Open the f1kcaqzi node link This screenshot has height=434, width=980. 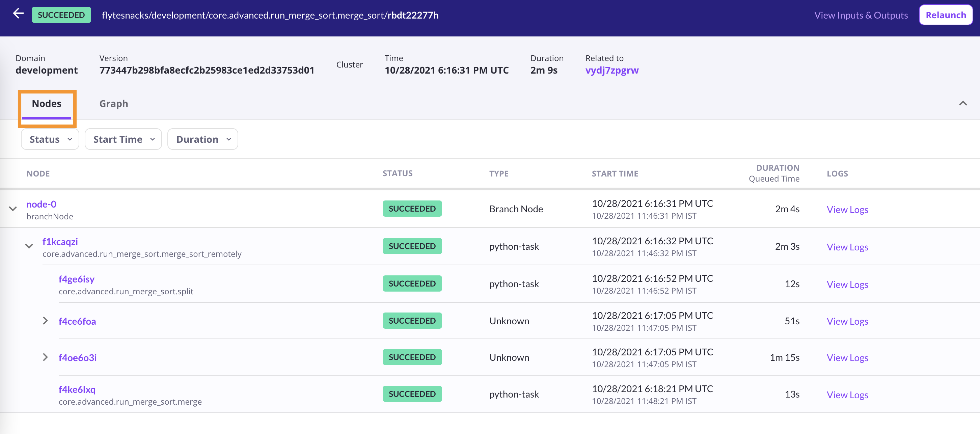pyautogui.click(x=60, y=242)
